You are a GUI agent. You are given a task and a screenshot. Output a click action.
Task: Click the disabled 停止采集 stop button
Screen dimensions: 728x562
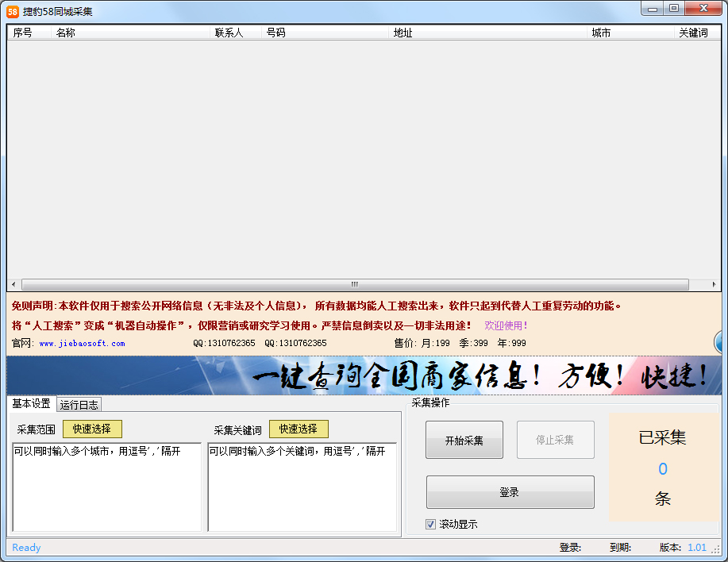point(555,439)
